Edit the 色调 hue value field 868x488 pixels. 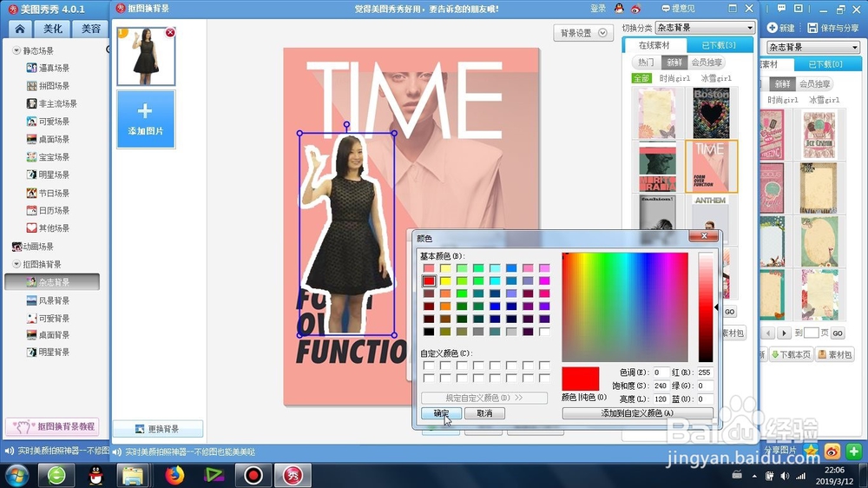(x=661, y=373)
